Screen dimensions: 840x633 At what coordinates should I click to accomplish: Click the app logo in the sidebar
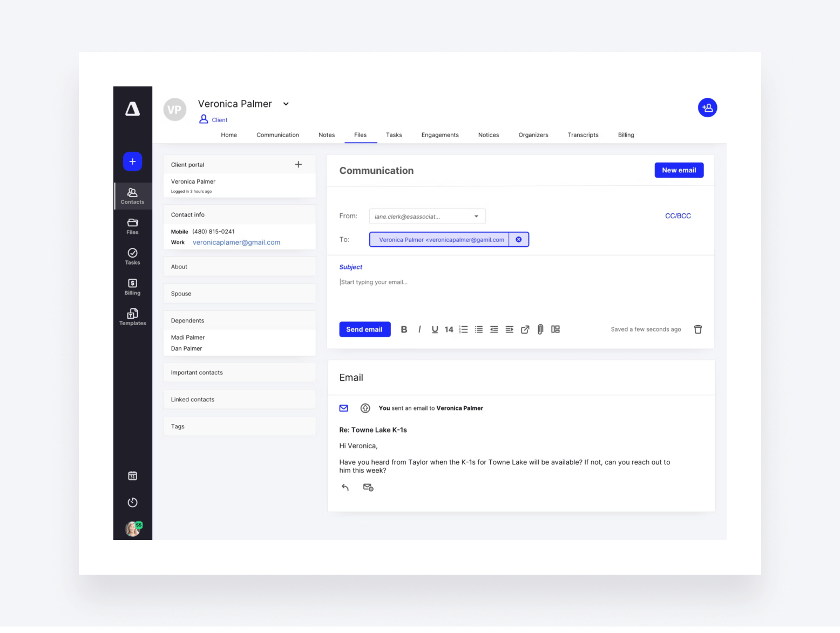(132, 109)
